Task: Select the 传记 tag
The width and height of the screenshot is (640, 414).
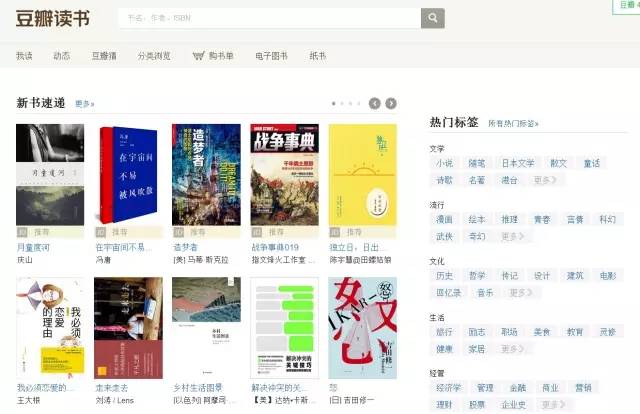Action: pyautogui.click(x=509, y=276)
